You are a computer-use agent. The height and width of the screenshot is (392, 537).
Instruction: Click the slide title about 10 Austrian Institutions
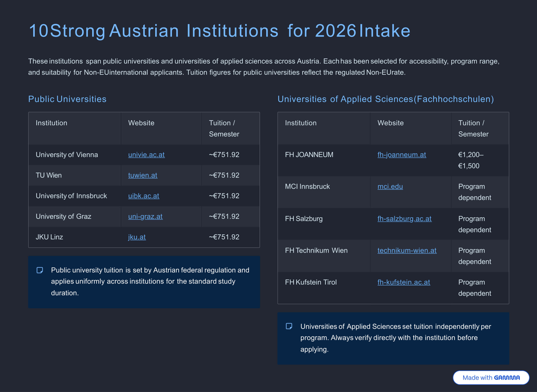point(219,31)
